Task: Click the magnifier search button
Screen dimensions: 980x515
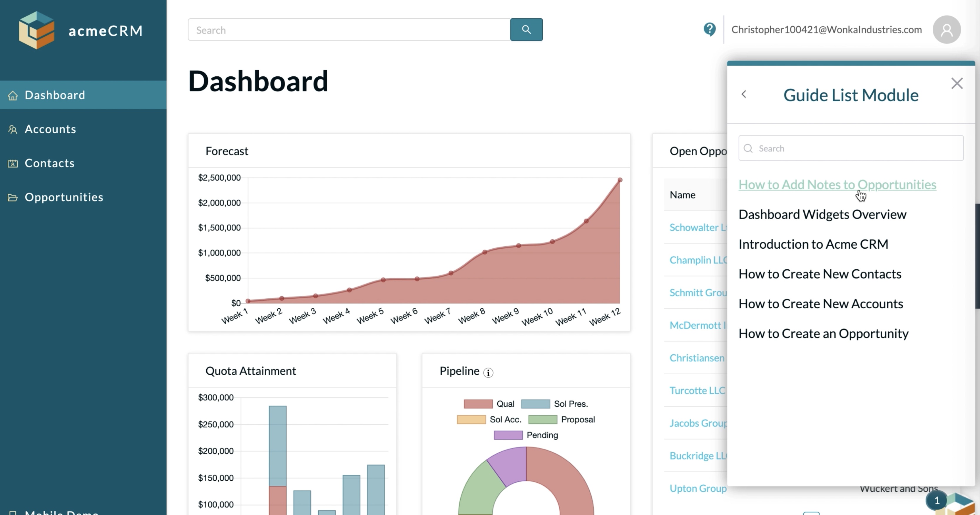Action: pos(526,30)
